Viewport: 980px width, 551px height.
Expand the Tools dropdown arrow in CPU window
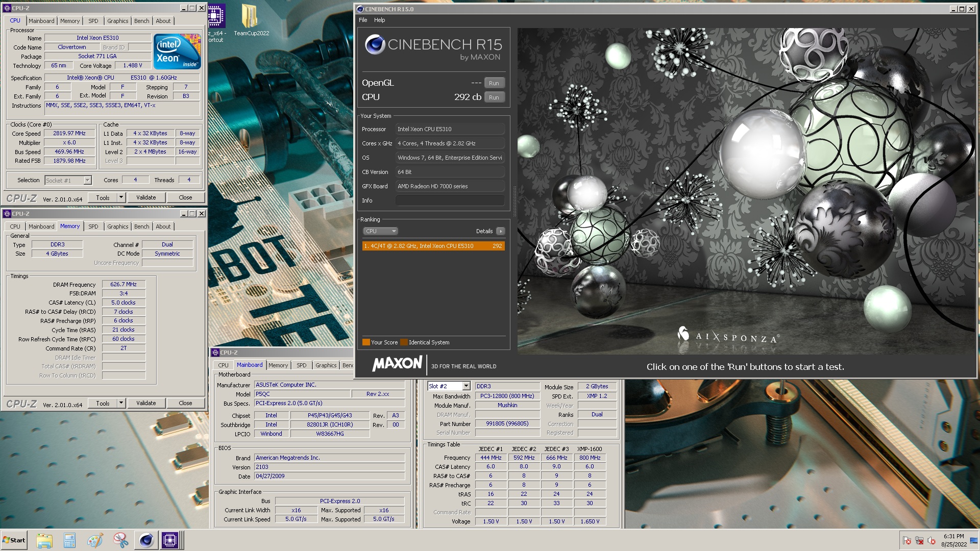point(121,197)
